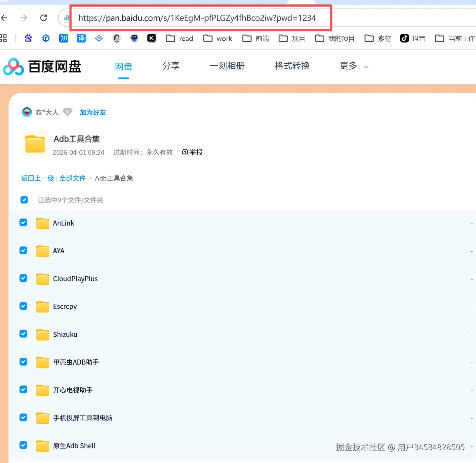Open the 手机投屏工具到电脑 folder
This screenshot has height=463, width=476.
pos(83,418)
